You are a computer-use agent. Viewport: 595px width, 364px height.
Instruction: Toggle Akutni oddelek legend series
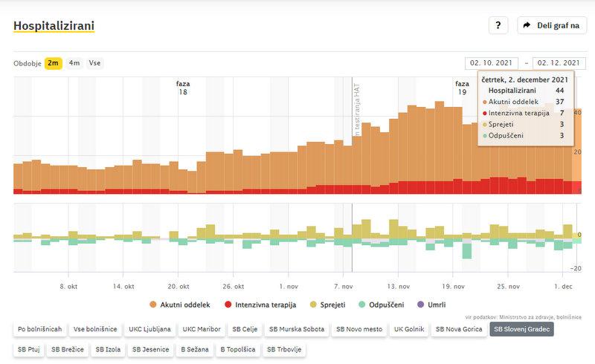[x=180, y=305]
